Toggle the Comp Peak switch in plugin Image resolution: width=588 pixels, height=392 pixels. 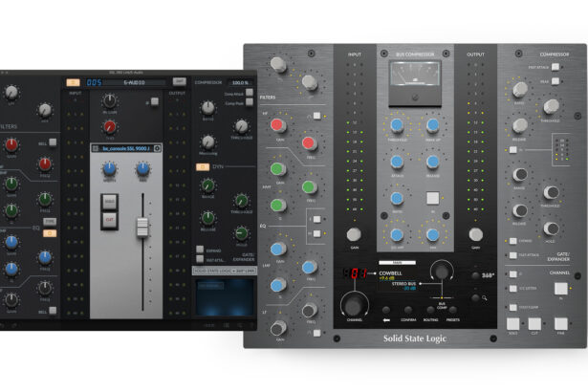250,101
